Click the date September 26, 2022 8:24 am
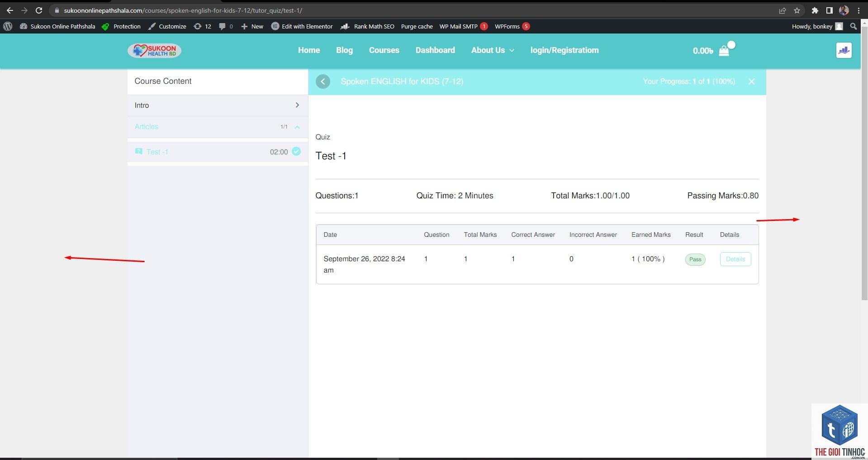 364,264
